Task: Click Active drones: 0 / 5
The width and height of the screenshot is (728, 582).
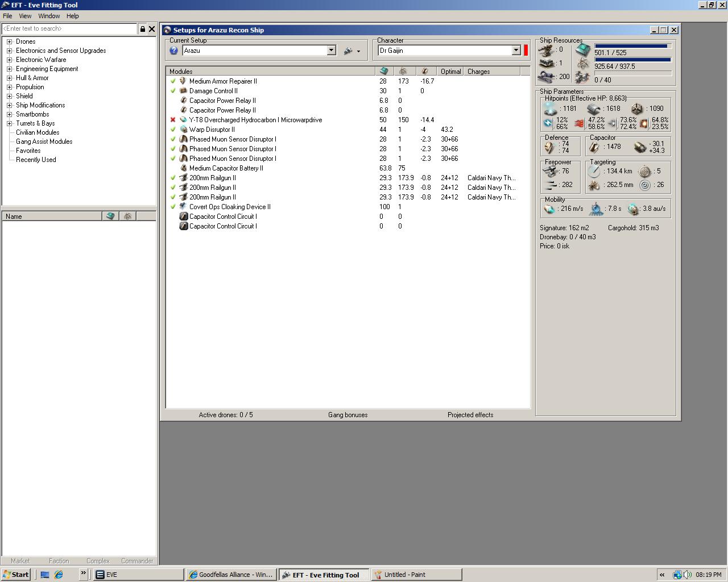Action: tap(226, 415)
